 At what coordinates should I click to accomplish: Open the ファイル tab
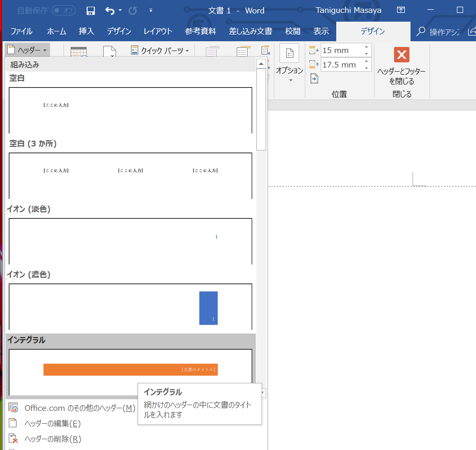pyautogui.click(x=21, y=31)
